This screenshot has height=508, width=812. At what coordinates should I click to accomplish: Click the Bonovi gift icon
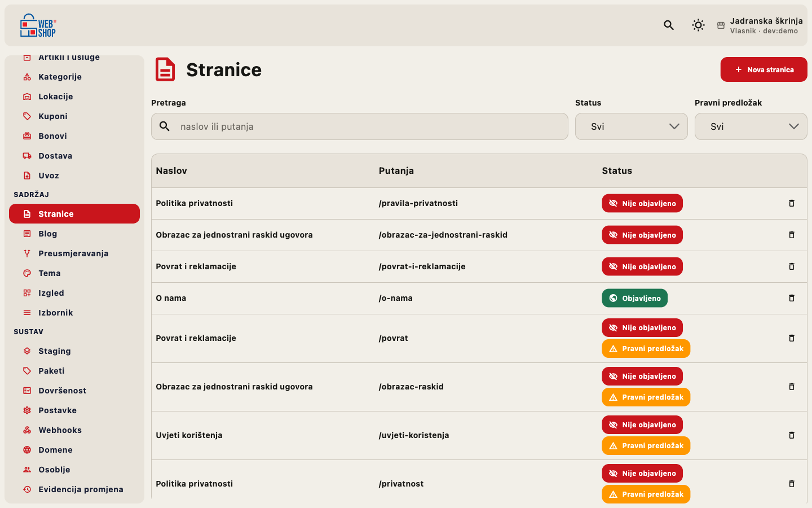pos(27,136)
